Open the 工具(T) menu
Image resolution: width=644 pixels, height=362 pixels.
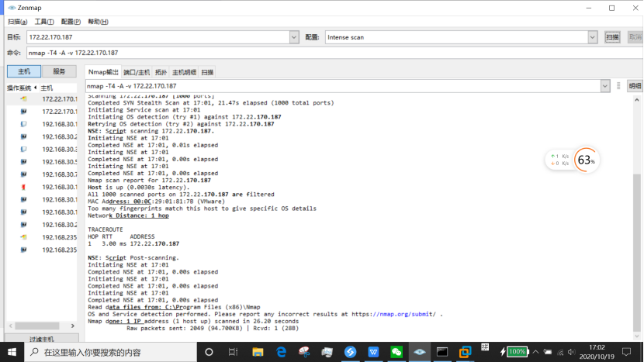[x=44, y=22]
